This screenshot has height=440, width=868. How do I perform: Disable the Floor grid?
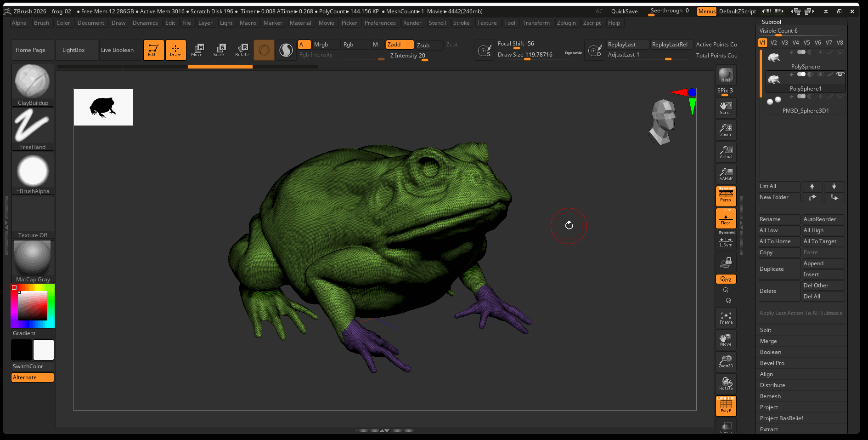(x=726, y=218)
